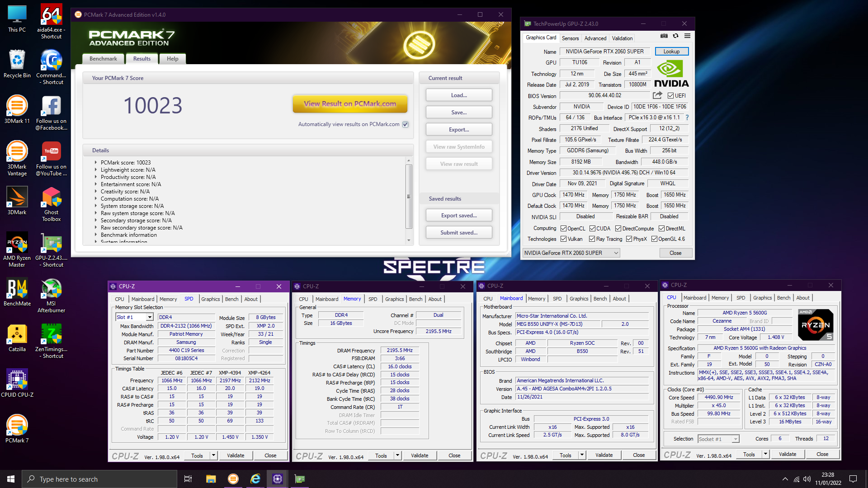
Task: Click View Result on PCMark.com button
Action: (350, 104)
